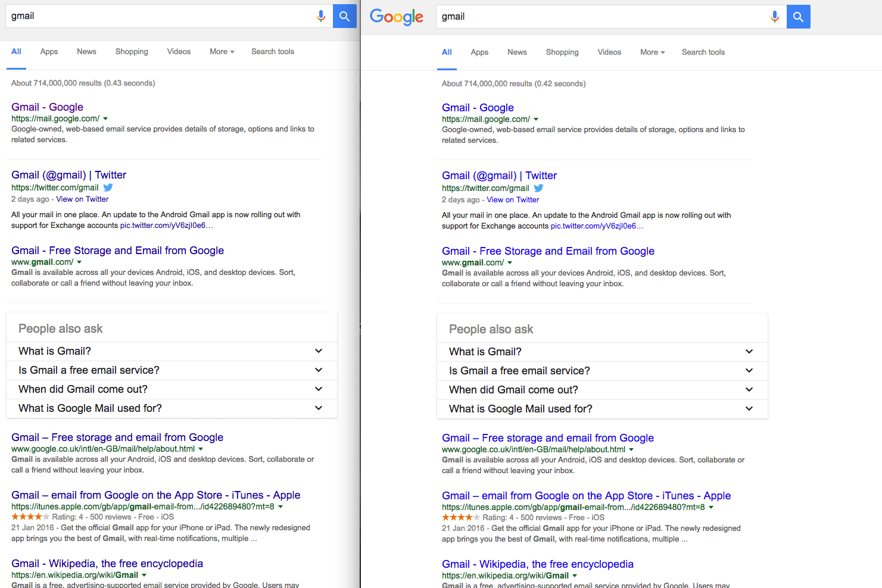
Task: Open the More dropdown in the right window
Action: (652, 52)
